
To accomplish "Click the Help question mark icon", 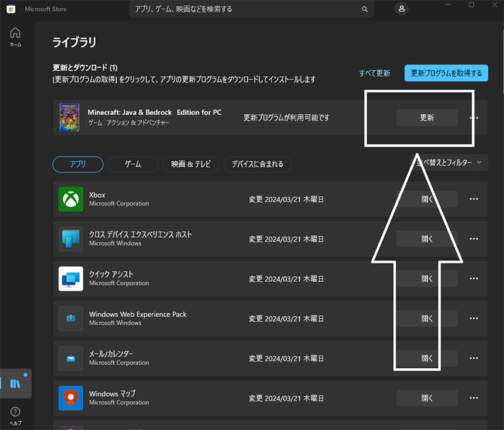I will 15,412.
